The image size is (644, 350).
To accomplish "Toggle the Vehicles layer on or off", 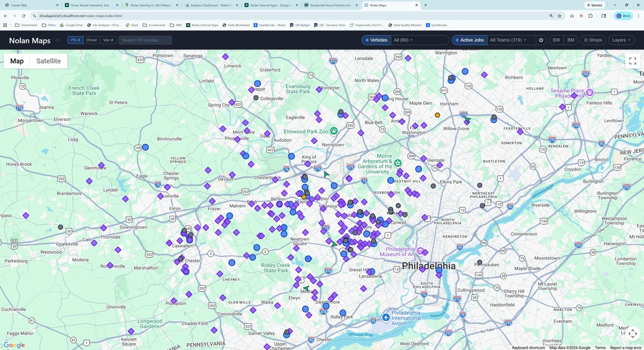I will point(375,40).
